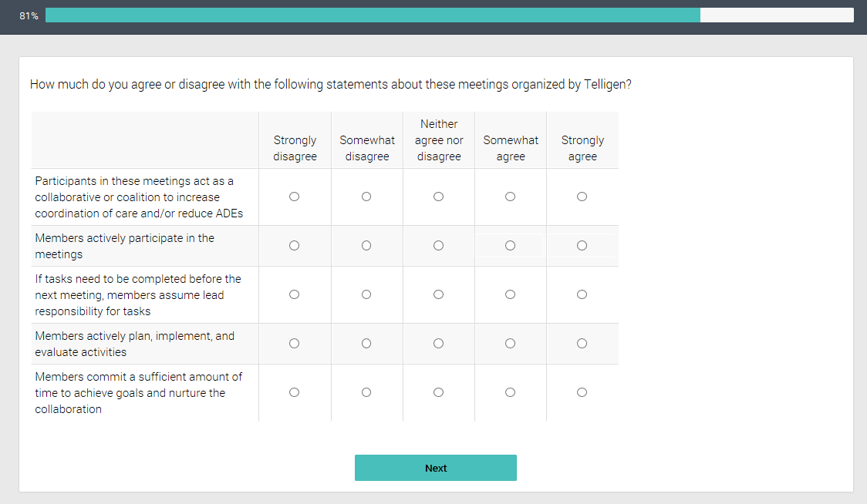Select Somewhat agree for sufficient amount of time
Screen dimensions: 867x504
[510, 392]
